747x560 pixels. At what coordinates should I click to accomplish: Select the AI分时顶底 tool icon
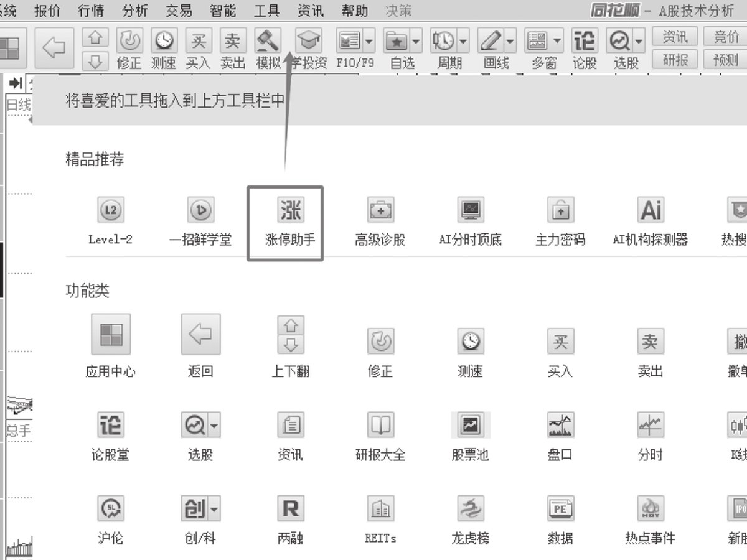pos(470,211)
